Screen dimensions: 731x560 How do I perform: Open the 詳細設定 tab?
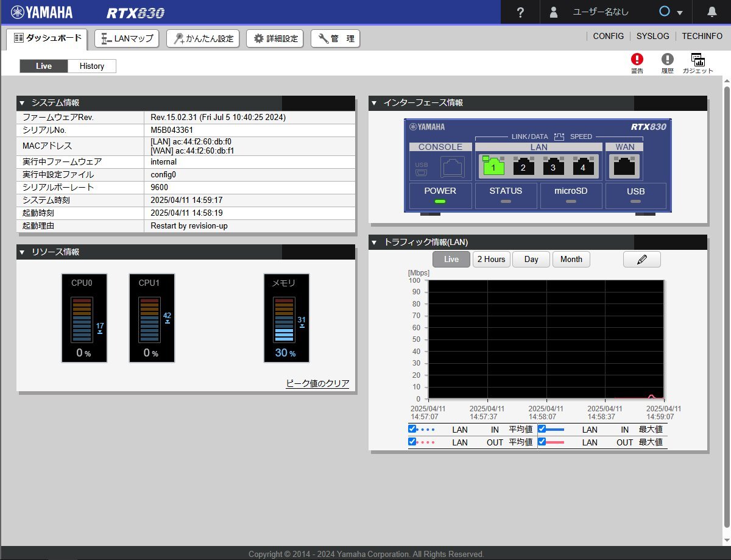tap(275, 38)
